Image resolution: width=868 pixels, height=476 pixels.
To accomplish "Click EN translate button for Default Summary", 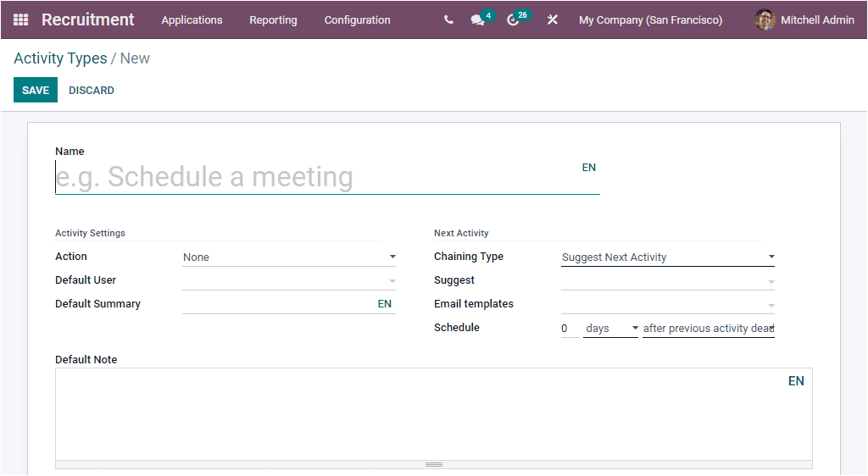I will [385, 304].
